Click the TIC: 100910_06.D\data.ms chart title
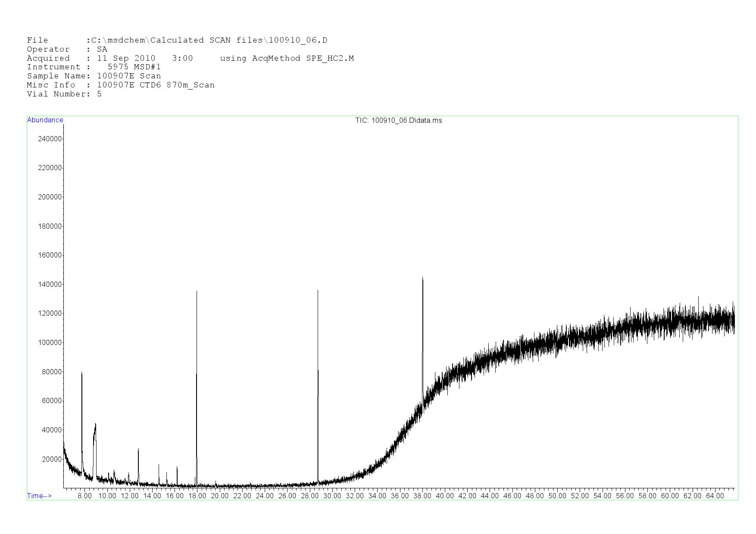This screenshot has height=534, width=756. pos(398,121)
